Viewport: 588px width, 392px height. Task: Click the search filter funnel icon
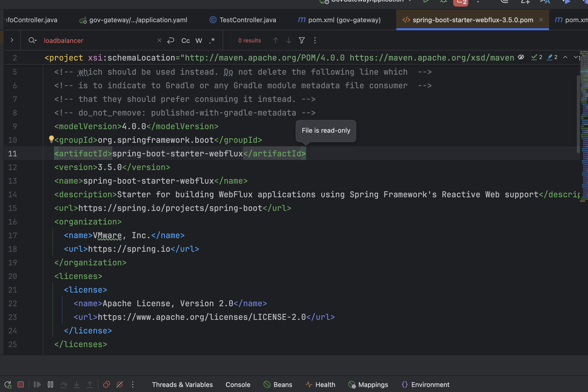(302, 40)
